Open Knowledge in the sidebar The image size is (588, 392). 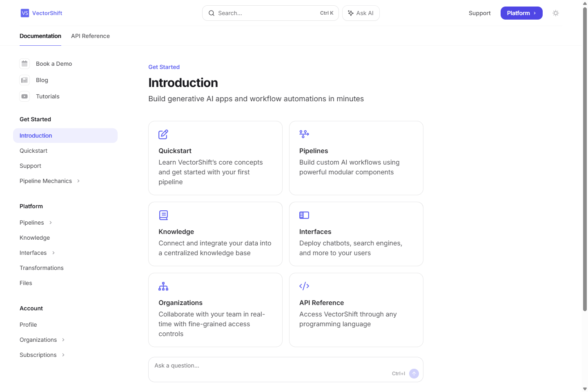pos(35,238)
